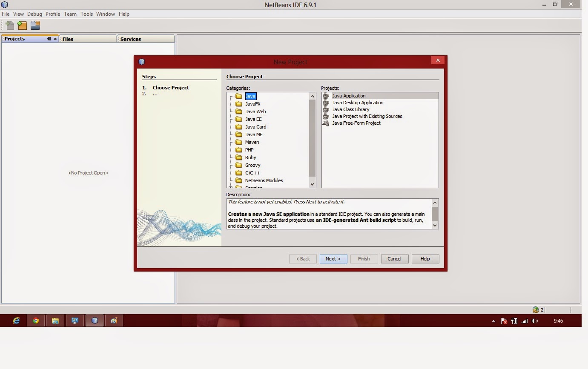Click the Open Project toolbar icon
The image size is (588, 369).
35,26
